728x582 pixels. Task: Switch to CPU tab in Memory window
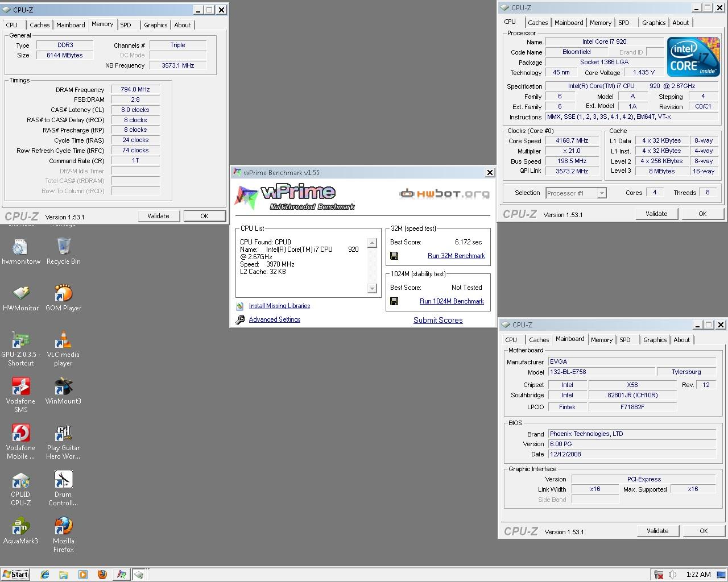pos(12,25)
